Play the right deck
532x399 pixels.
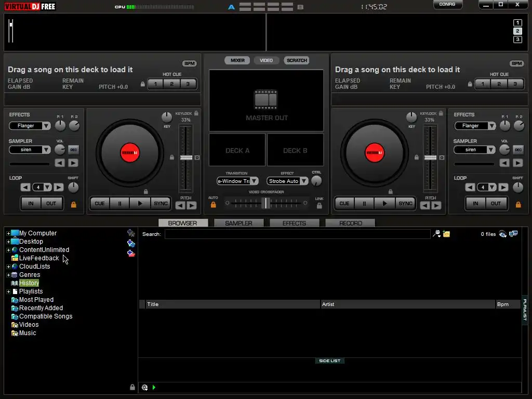pyautogui.click(x=385, y=204)
